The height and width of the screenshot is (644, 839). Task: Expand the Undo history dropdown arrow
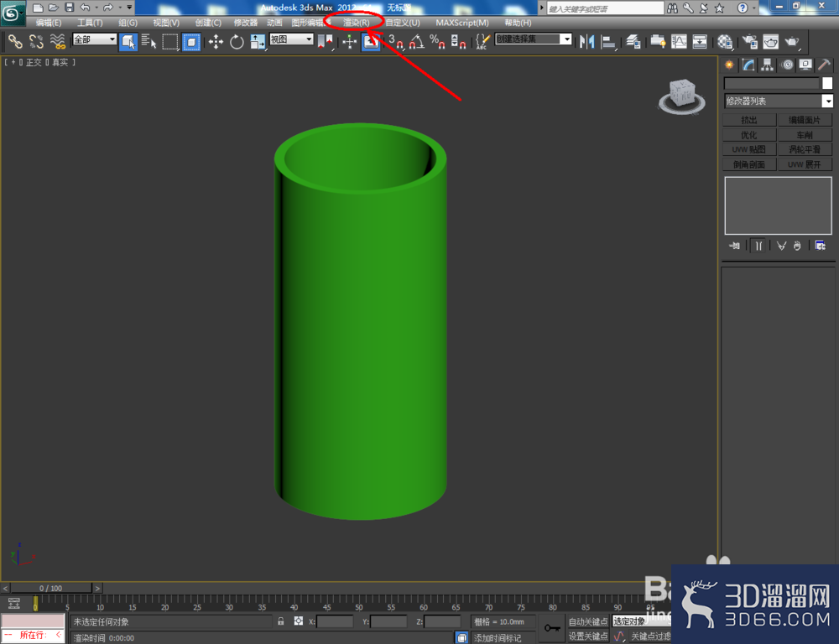(x=96, y=8)
